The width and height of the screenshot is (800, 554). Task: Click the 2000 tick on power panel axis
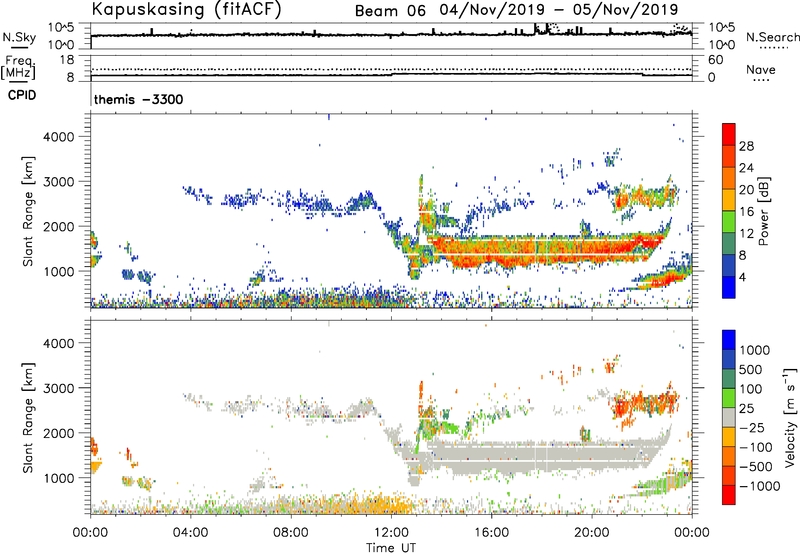click(59, 226)
